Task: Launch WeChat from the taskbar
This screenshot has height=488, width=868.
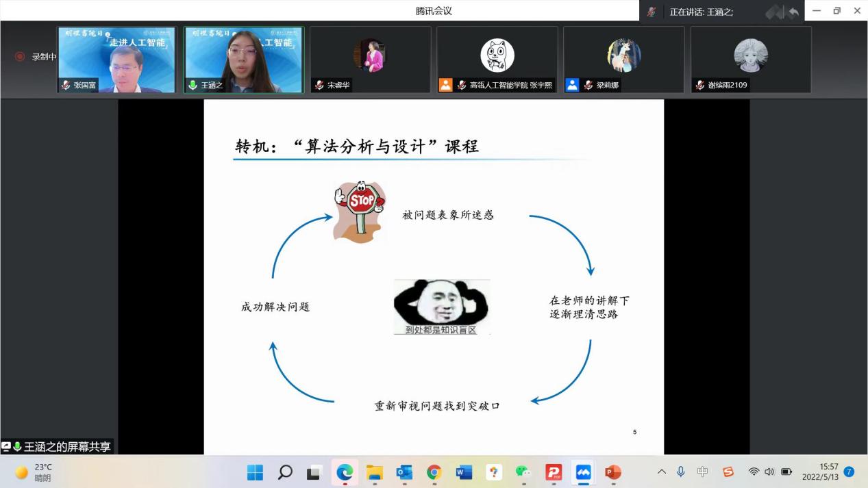Action: tap(523, 472)
